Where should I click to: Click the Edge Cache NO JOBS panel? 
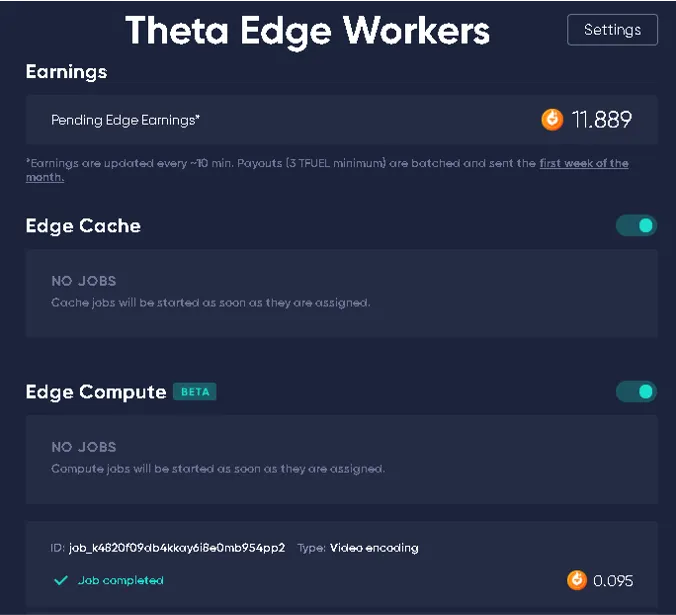pyautogui.click(x=341, y=292)
